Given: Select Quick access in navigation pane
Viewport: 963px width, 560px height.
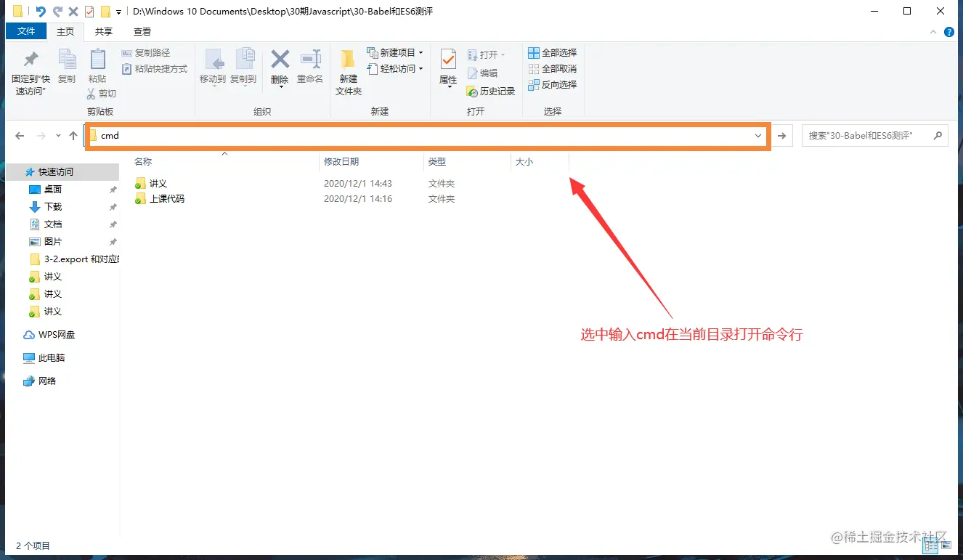Looking at the screenshot, I should 56,172.
